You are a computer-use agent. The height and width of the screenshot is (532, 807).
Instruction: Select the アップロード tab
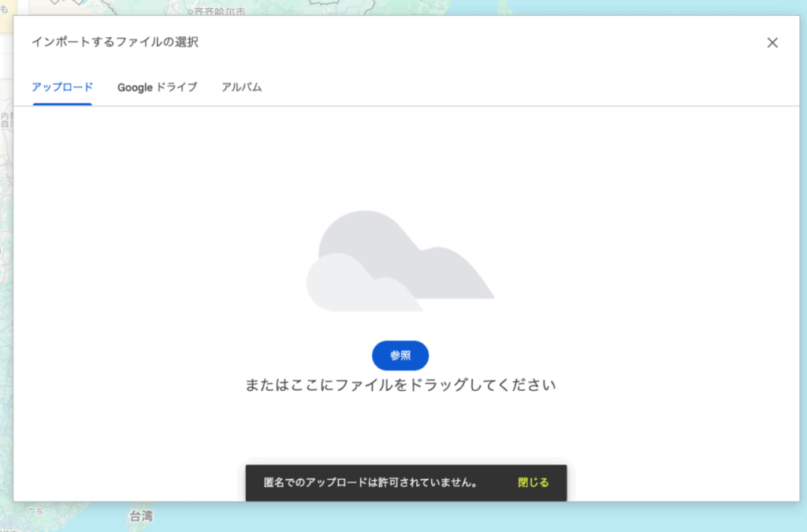click(62, 87)
